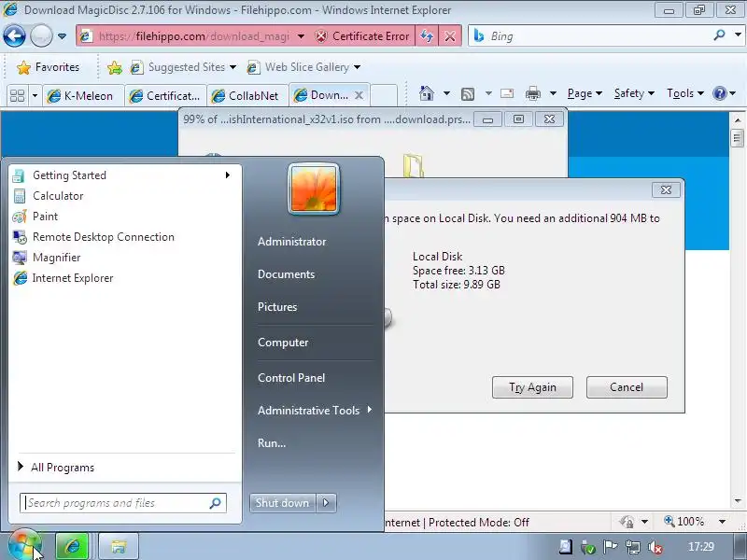Click the Help question mark icon
The width and height of the screenshot is (747, 560).
(x=719, y=93)
